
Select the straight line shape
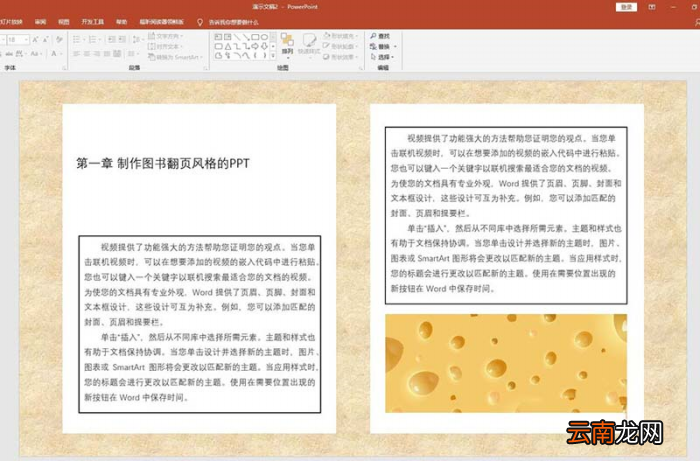click(237, 37)
